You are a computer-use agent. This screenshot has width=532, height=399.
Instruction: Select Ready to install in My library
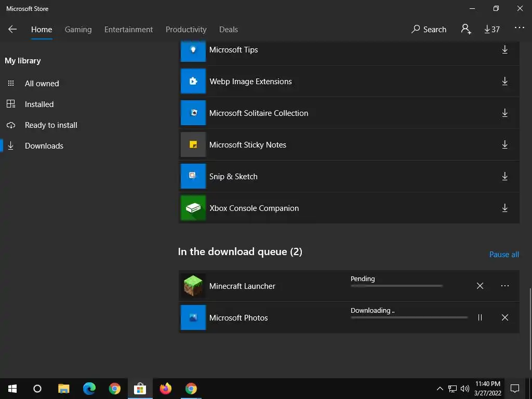point(51,125)
